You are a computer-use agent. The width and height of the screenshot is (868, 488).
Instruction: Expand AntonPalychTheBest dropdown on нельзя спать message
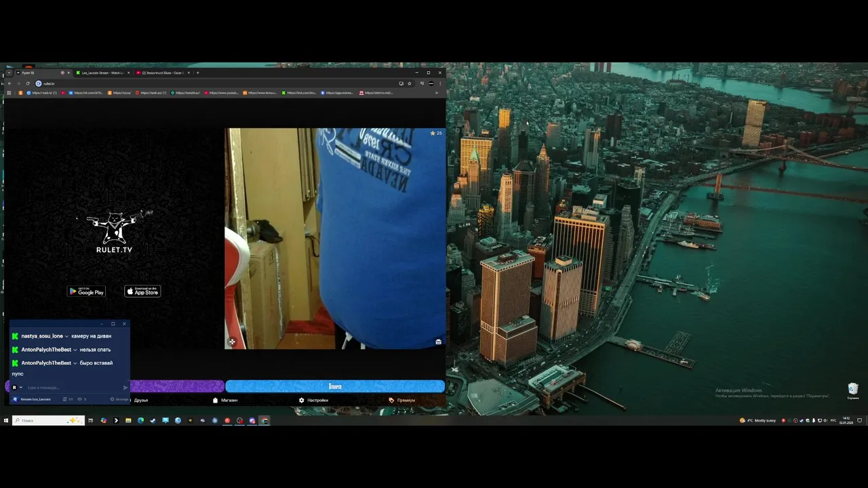75,350
